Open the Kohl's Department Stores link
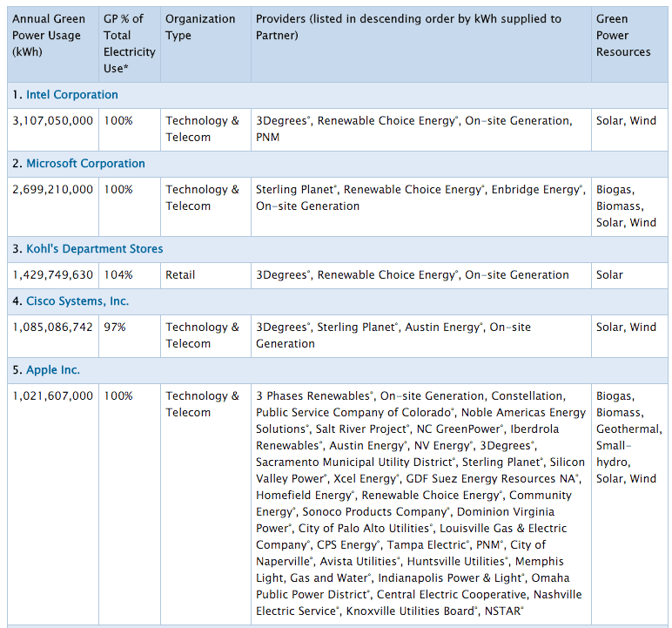Image resolution: width=672 pixels, height=628 pixels. (95, 249)
